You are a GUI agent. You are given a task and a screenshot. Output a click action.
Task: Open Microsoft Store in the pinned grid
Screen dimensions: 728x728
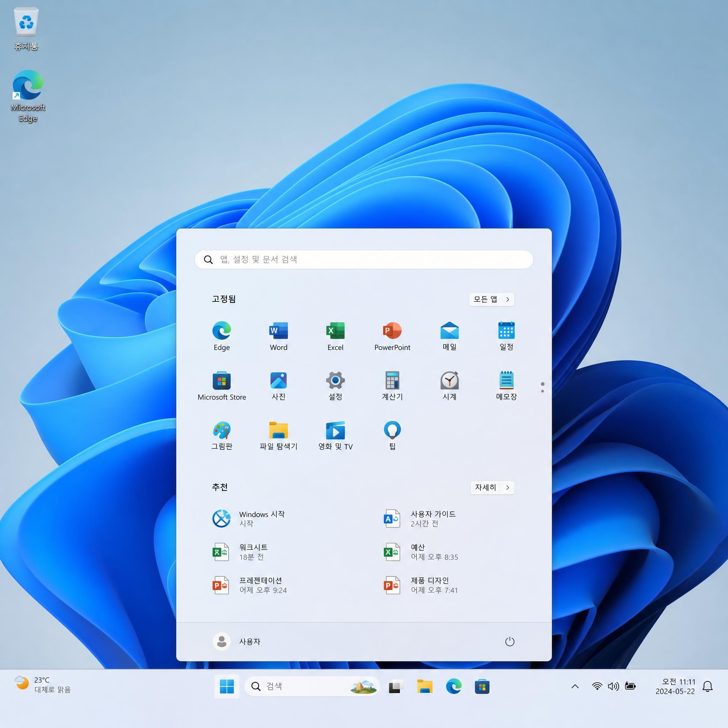coord(221,386)
